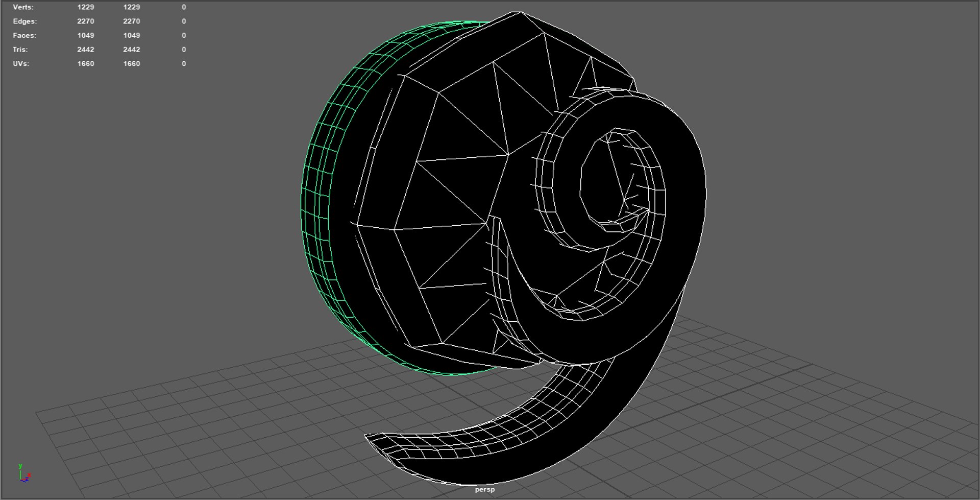
Task: Click the 0 value in the Tris row
Action: (184, 50)
